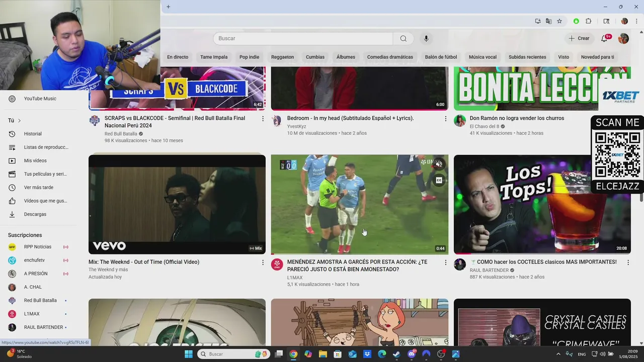Unmute the hovered football video preview
The image size is (644, 362).
(x=439, y=164)
